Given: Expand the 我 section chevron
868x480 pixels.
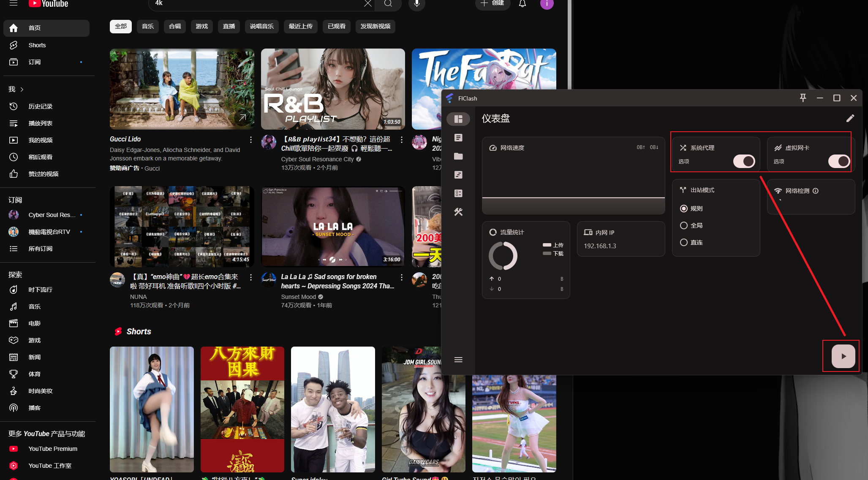Looking at the screenshot, I should pyautogui.click(x=22, y=89).
